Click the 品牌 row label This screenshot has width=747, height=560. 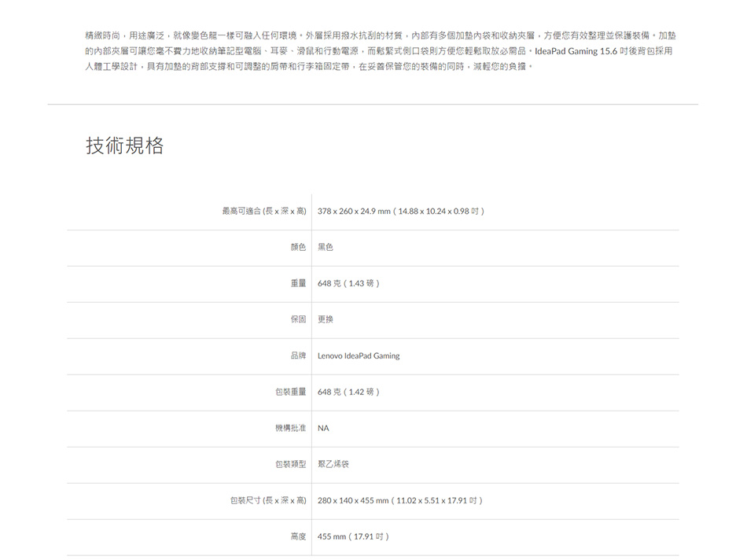coord(297,356)
